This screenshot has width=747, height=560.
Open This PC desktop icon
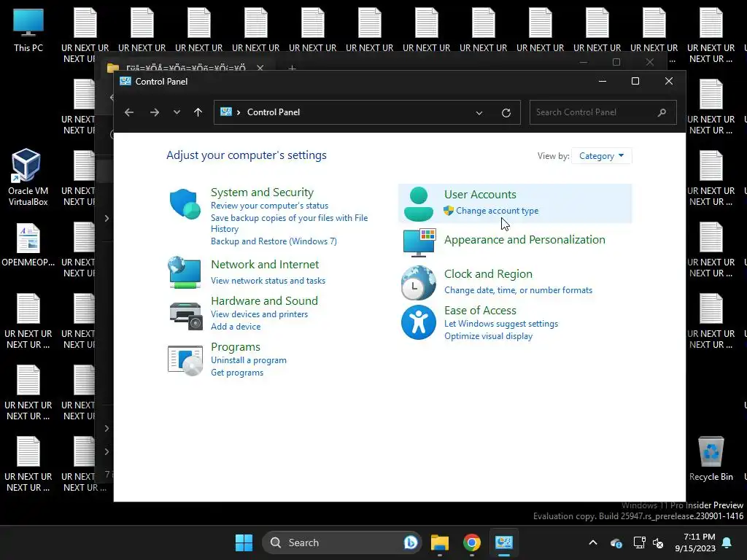click(28, 30)
